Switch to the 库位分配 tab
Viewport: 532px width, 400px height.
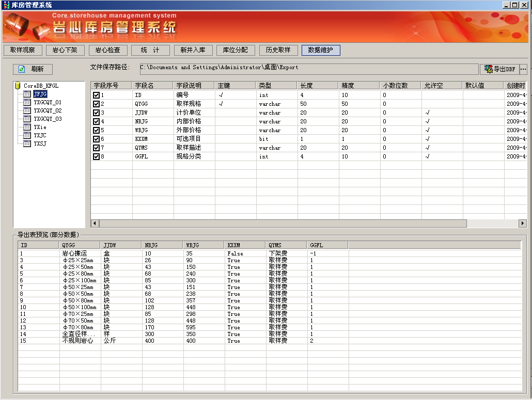235,50
